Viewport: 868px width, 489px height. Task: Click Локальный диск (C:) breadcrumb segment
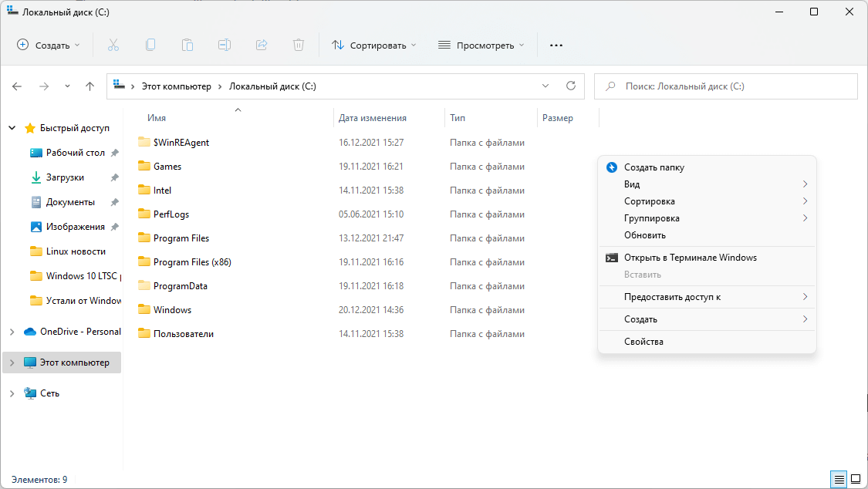(x=272, y=86)
